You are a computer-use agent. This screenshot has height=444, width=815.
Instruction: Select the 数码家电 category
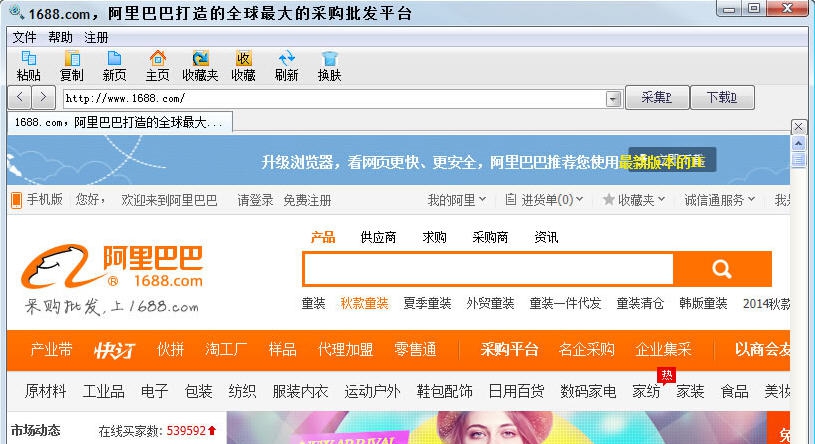tap(588, 391)
